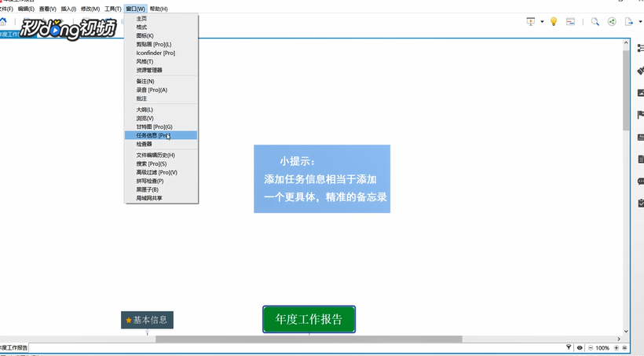Click the horizontal scrollbar thumb
Screen dimensions: 644x356
pos(309,339)
